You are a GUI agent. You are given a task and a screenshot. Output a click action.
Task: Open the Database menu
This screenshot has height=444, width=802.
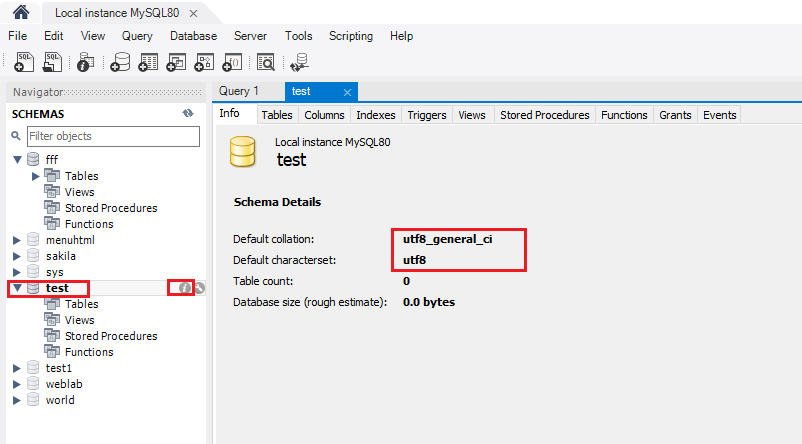tap(193, 36)
